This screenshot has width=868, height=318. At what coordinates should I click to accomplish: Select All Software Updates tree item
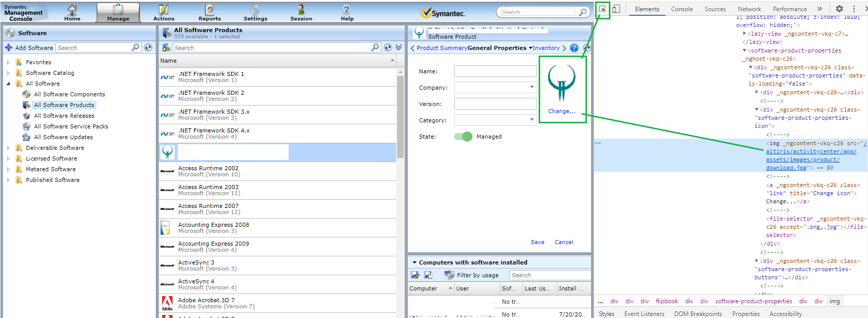[x=63, y=137]
